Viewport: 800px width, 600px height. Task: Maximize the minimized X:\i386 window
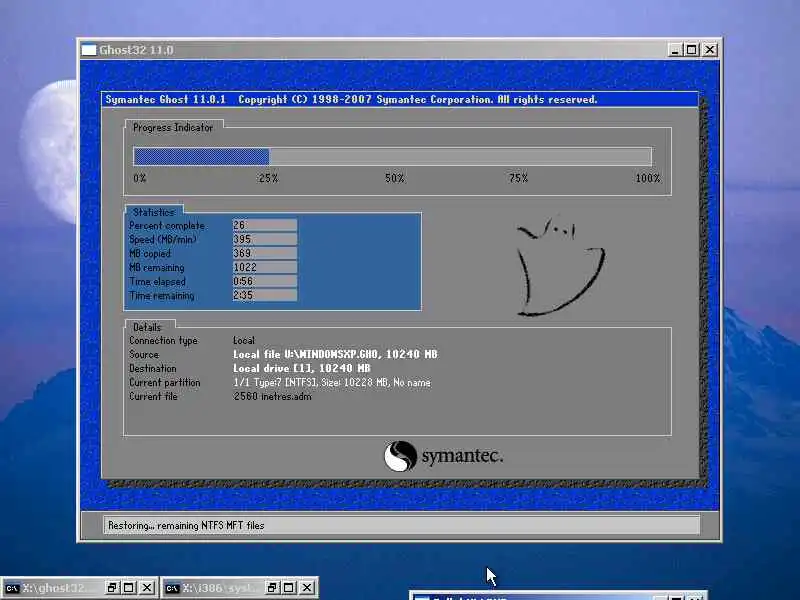289,588
